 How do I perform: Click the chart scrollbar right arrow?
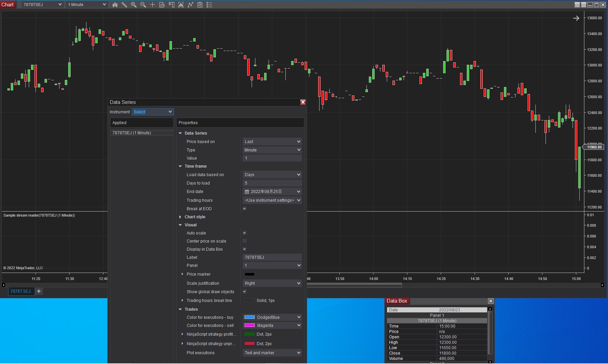point(602,285)
